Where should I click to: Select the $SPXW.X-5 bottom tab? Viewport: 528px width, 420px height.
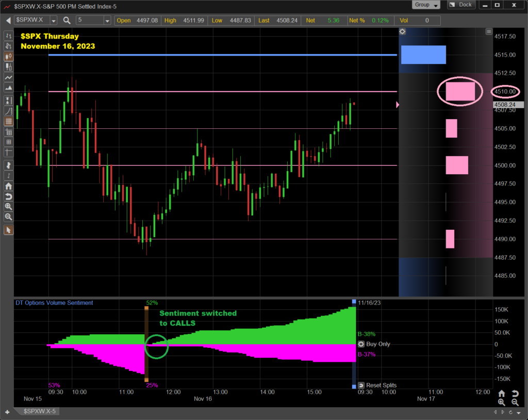pyautogui.click(x=40, y=411)
